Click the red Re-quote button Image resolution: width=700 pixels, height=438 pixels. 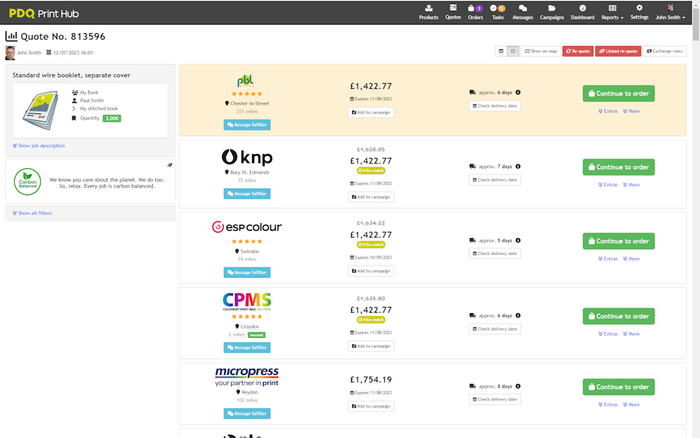click(x=578, y=51)
